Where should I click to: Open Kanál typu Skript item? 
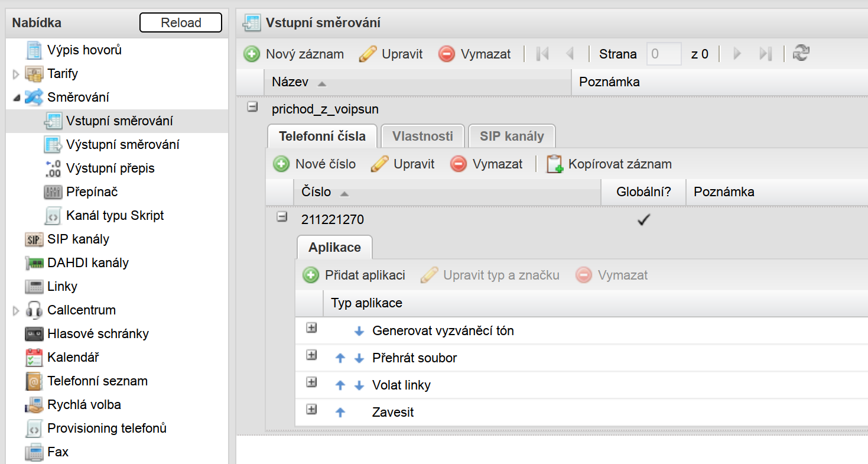pos(115,216)
